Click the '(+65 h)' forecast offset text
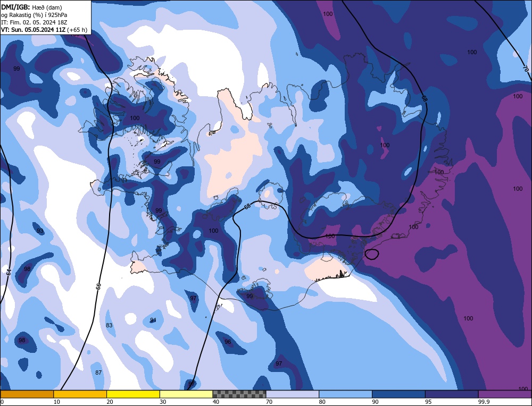 78,30
